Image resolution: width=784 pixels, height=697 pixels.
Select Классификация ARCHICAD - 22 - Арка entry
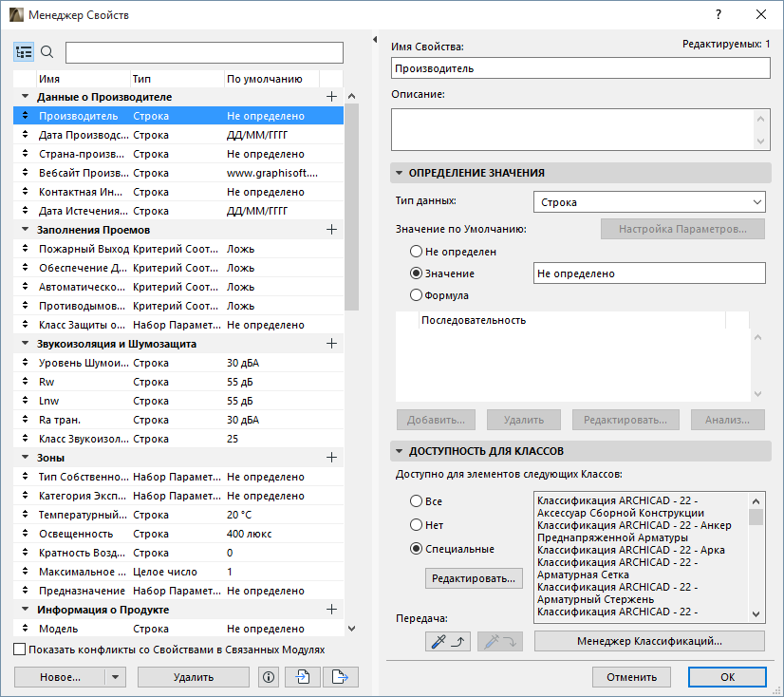point(630,550)
